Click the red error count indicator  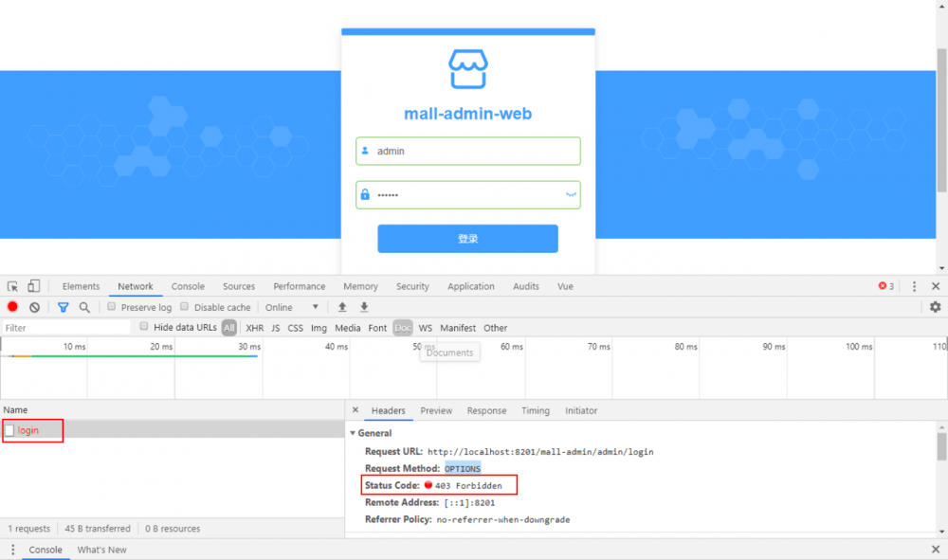point(886,286)
